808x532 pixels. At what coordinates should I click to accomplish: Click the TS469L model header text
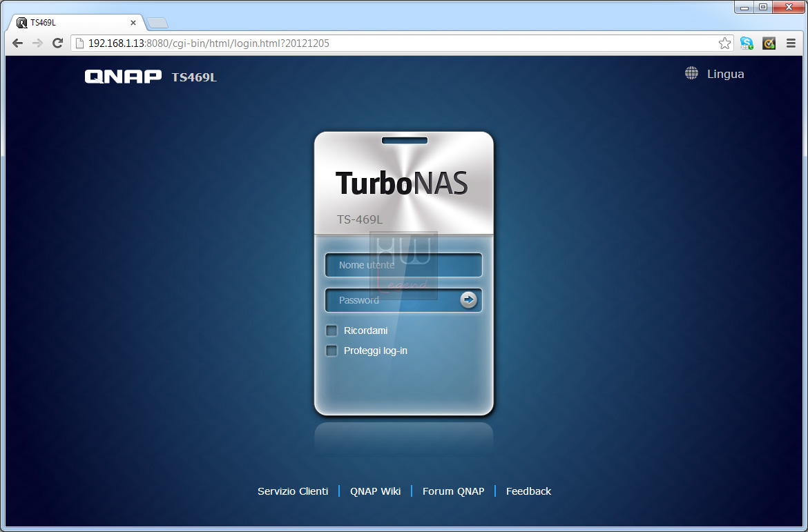[194, 77]
